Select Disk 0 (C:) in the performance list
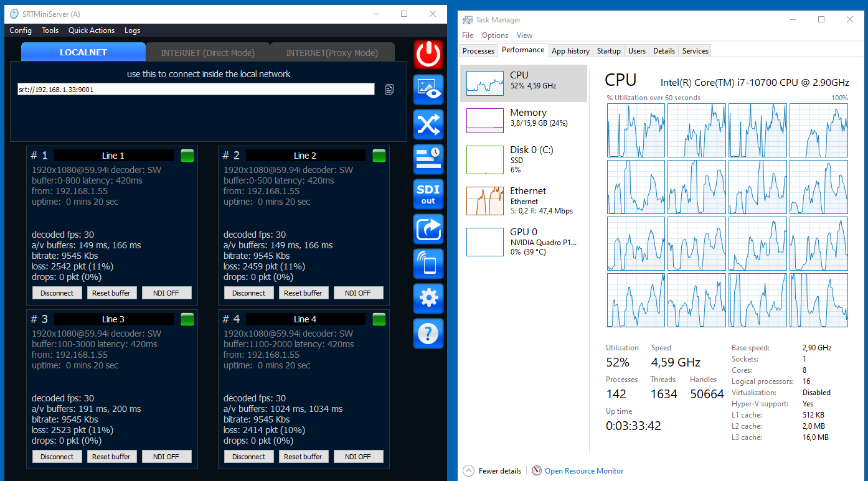Viewport: 868px width, 481px height. pos(524,159)
